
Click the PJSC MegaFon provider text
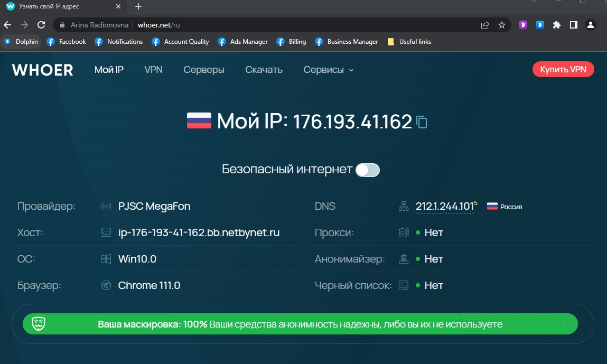click(154, 206)
